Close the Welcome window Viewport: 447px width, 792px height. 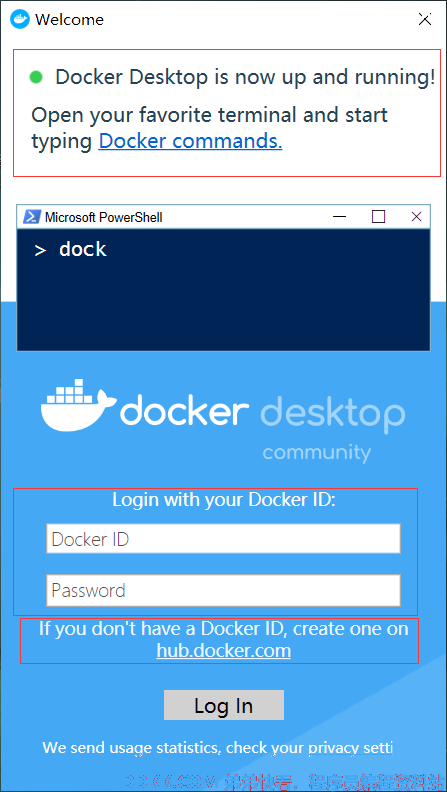(x=424, y=20)
